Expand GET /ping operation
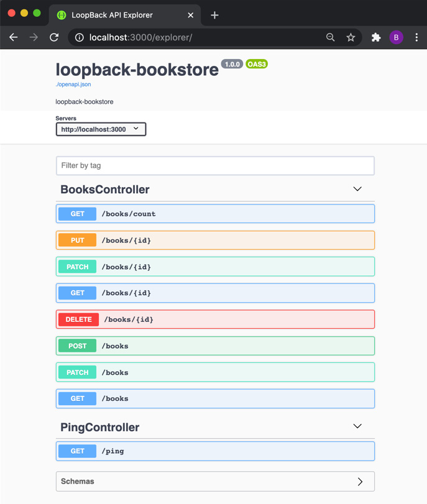This screenshot has width=427, height=504. coord(215,451)
